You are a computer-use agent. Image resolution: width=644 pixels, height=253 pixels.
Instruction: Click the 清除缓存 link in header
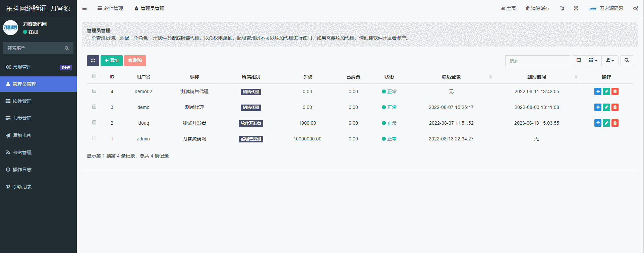[x=538, y=8]
